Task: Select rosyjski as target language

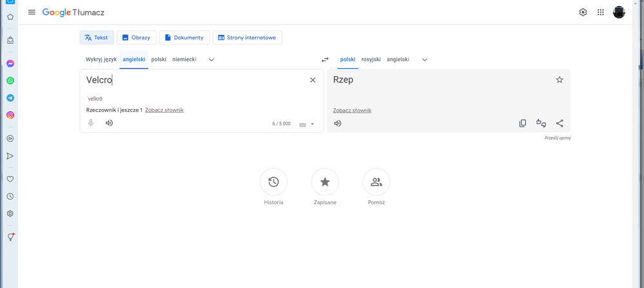Action: [x=371, y=59]
